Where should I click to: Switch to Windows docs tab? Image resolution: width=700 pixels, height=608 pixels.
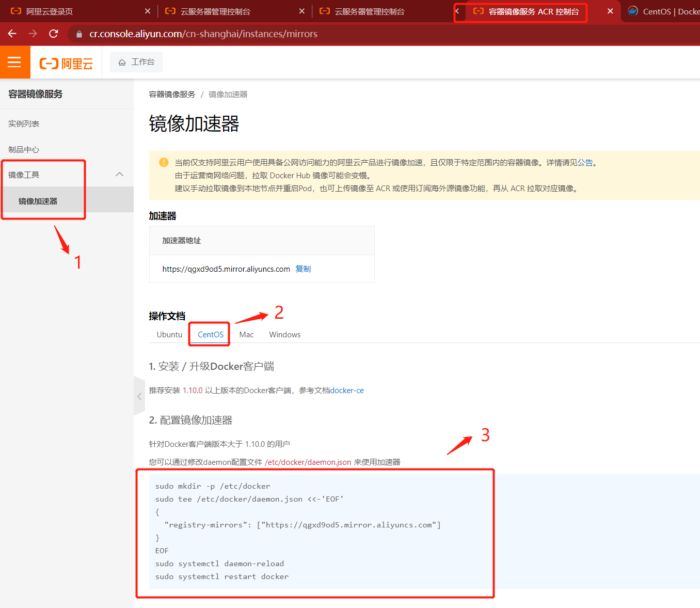pos(284,334)
